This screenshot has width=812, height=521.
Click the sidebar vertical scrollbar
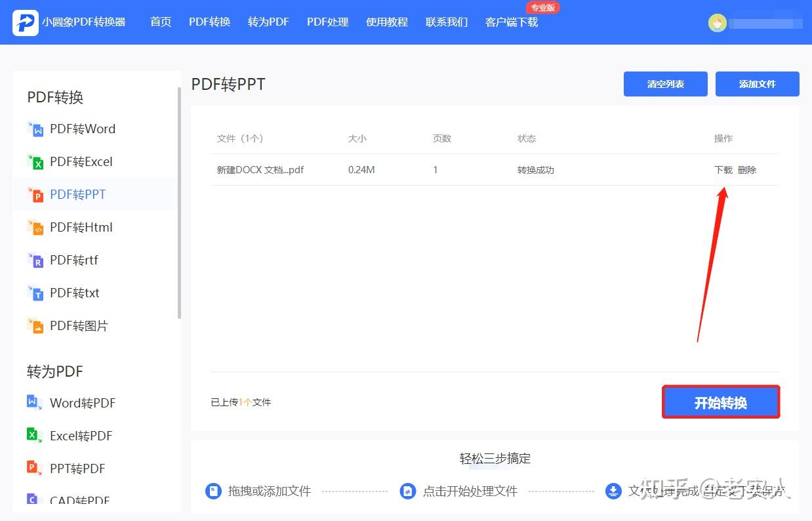tap(179, 202)
